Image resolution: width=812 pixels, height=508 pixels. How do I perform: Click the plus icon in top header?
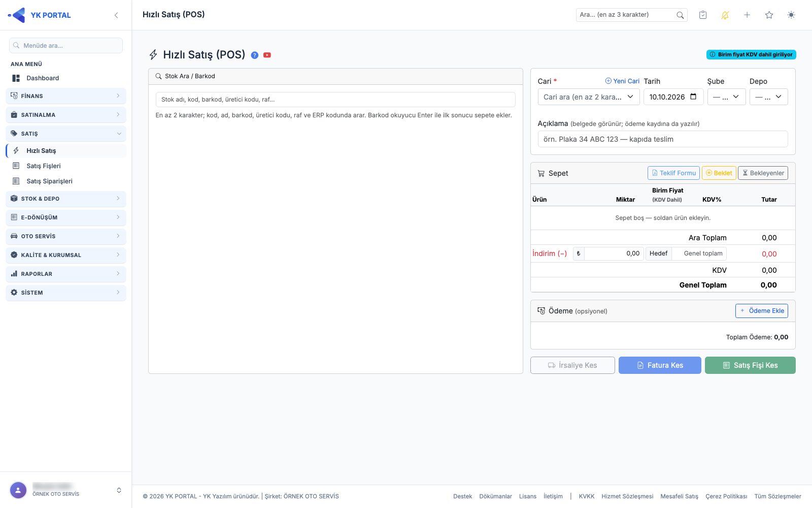click(747, 15)
